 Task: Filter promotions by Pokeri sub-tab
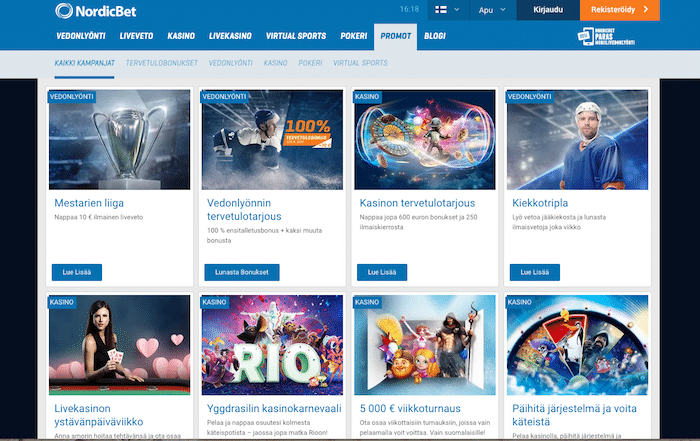point(310,63)
